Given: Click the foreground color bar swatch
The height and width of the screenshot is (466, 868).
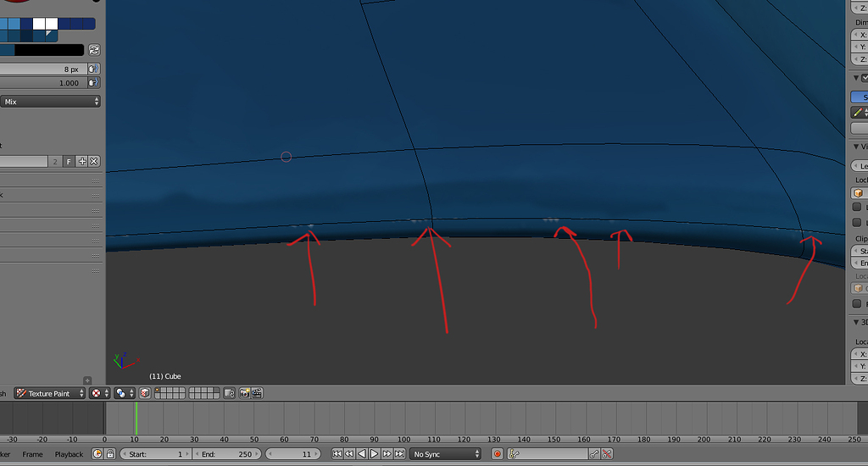Looking at the screenshot, I should 7,50.
